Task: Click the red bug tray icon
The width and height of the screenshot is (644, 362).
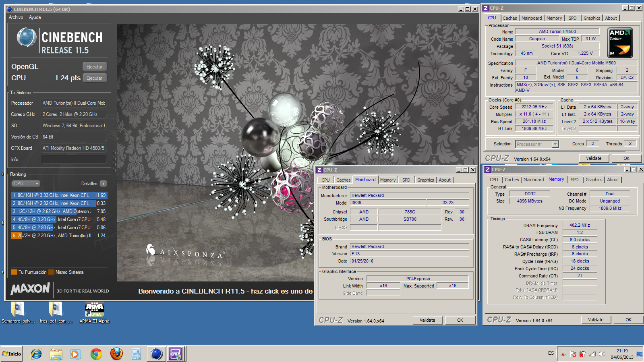Action: click(563, 354)
